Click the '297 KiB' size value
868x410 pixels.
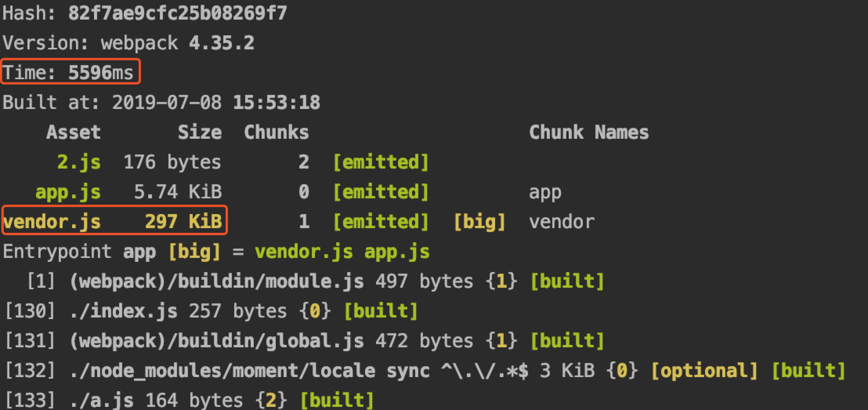coord(183,222)
